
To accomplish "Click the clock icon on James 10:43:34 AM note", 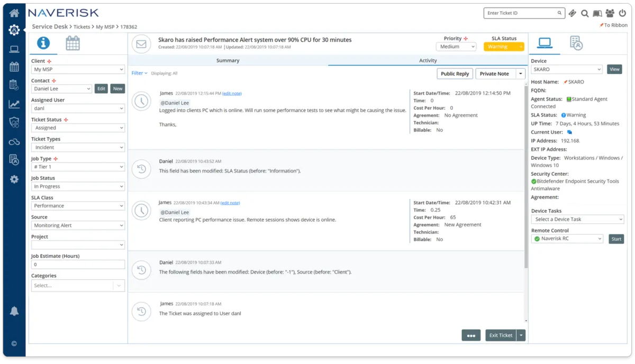I will (x=141, y=211).
